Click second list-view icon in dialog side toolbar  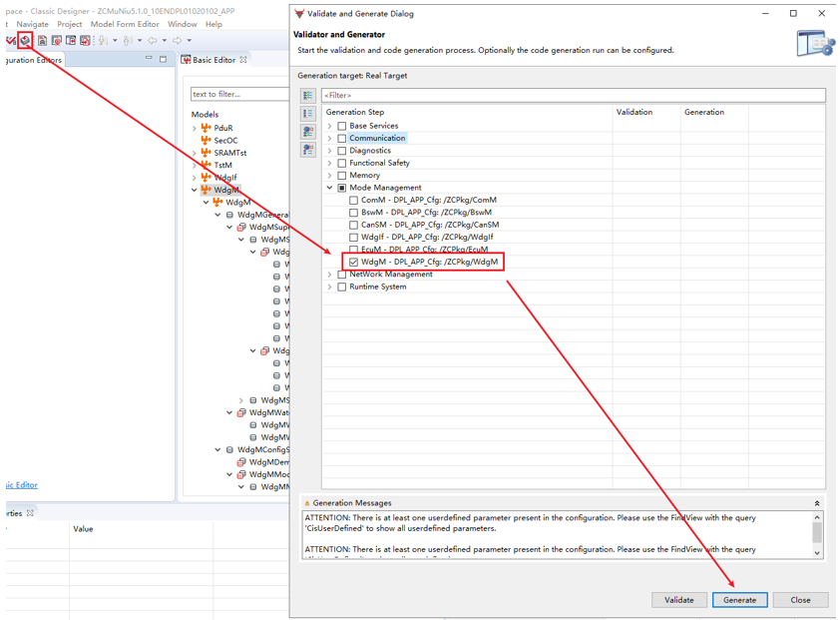[x=308, y=113]
